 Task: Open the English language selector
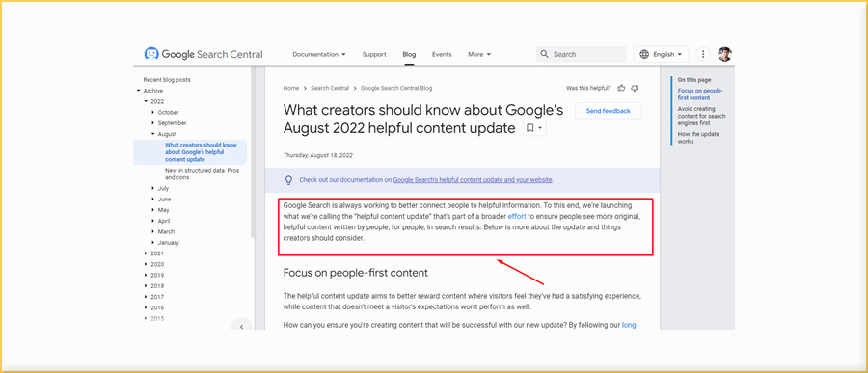click(661, 54)
